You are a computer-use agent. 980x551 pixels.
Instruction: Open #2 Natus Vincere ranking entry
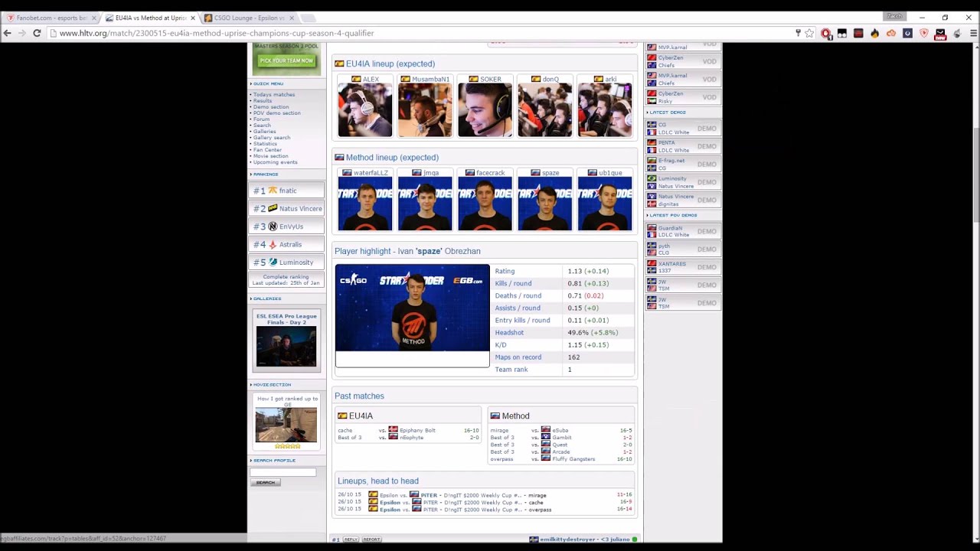coord(286,208)
